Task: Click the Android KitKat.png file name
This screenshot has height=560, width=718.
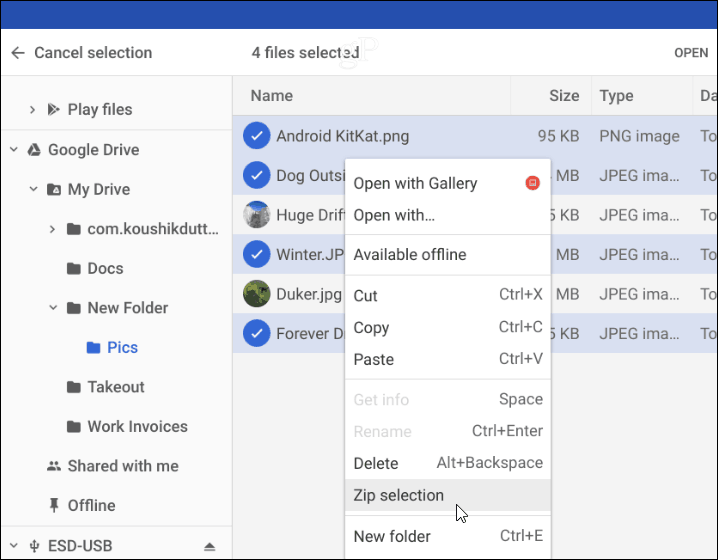Action: [x=343, y=136]
